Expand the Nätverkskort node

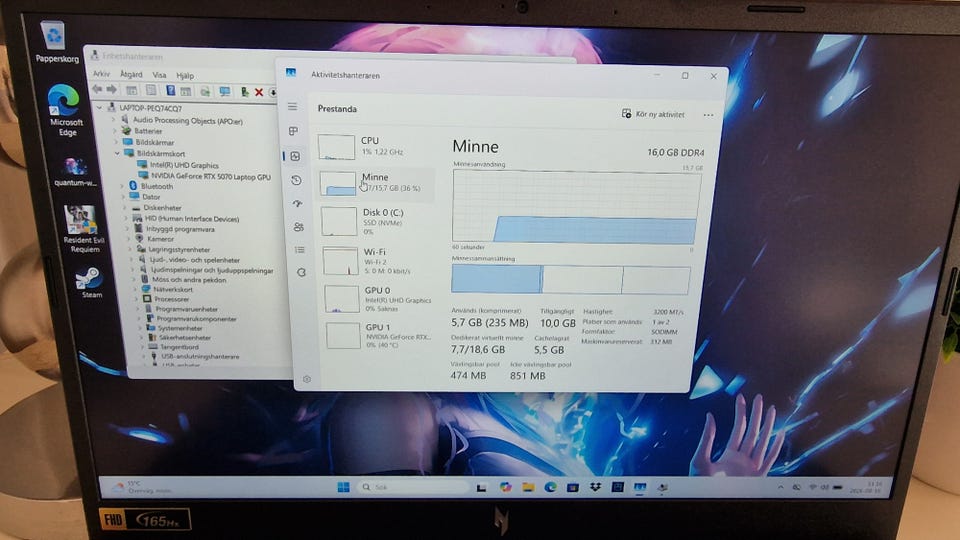pos(135,289)
